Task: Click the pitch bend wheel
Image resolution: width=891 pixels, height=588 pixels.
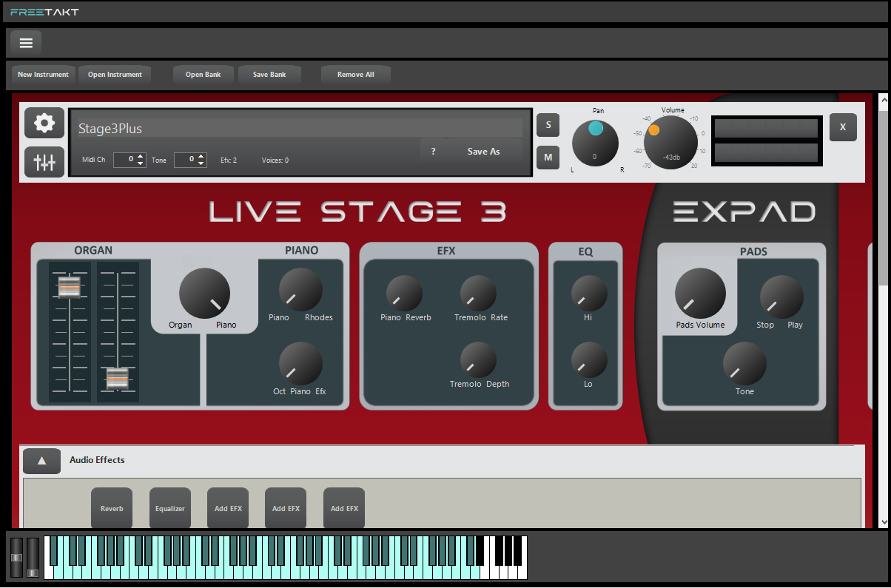Action: click(16, 558)
